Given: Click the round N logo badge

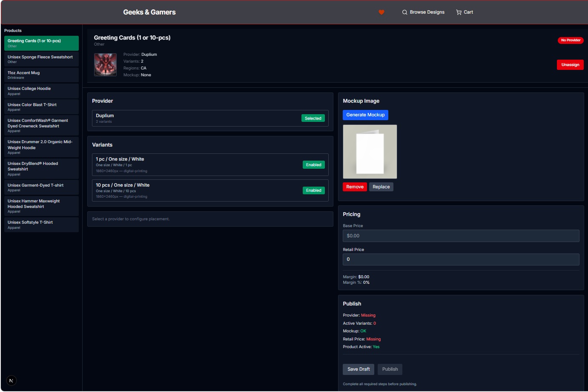Looking at the screenshot, I should 11,380.
